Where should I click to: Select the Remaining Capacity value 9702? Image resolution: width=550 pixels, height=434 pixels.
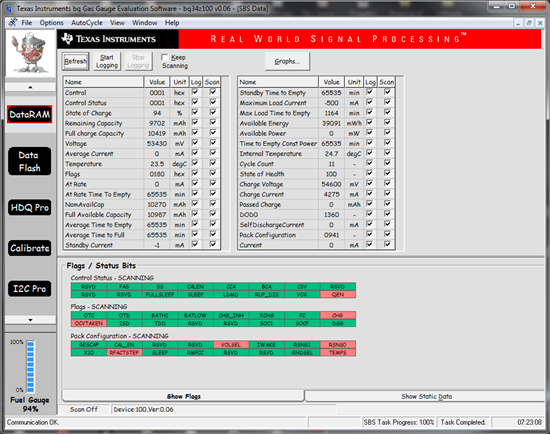(157, 123)
